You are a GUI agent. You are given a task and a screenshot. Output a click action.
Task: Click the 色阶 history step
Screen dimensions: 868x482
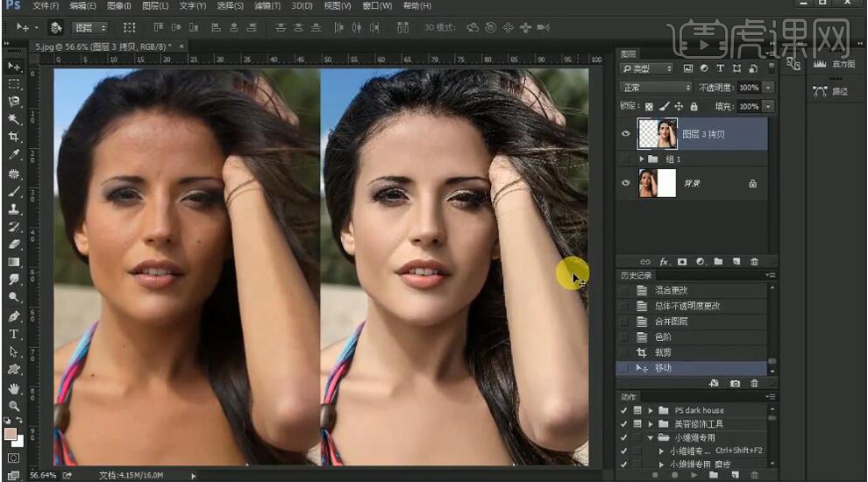click(662, 337)
